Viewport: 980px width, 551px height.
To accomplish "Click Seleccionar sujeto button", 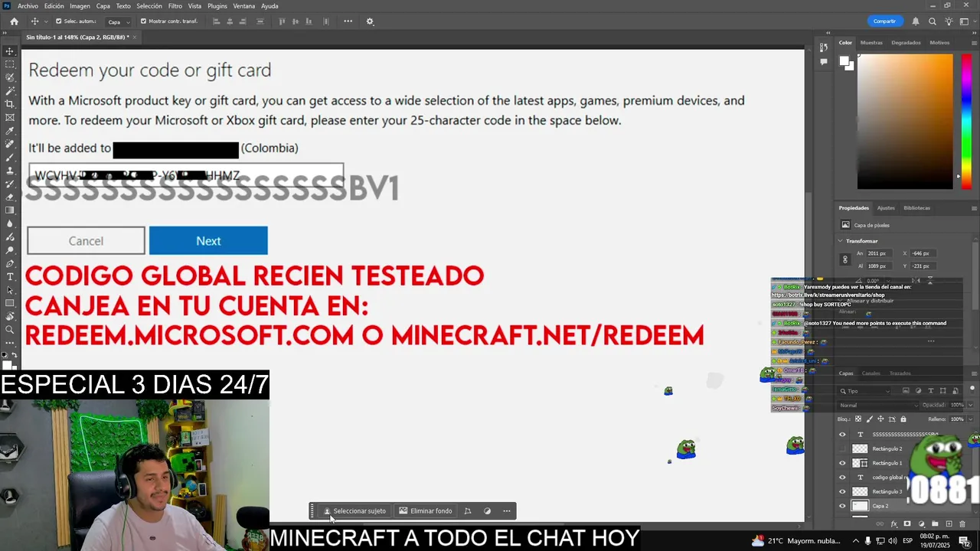I will click(354, 511).
